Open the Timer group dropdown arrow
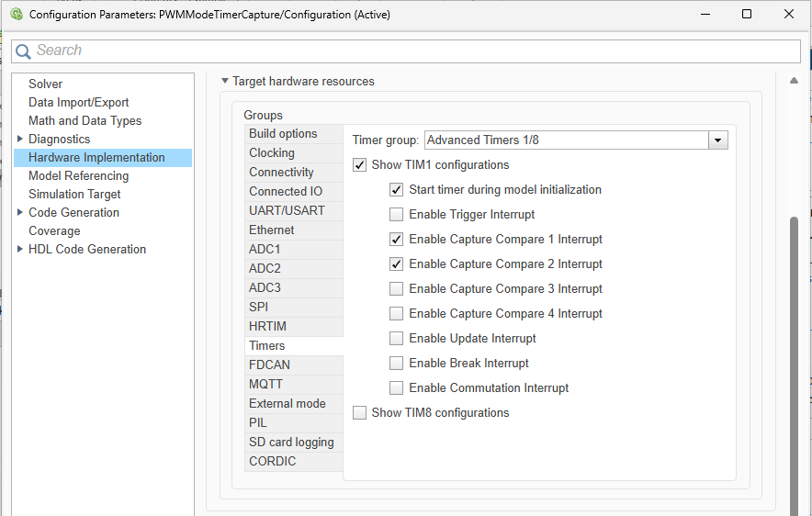Image resolution: width=812 pixels, height=516 pixels. click(x=718, y=140)
